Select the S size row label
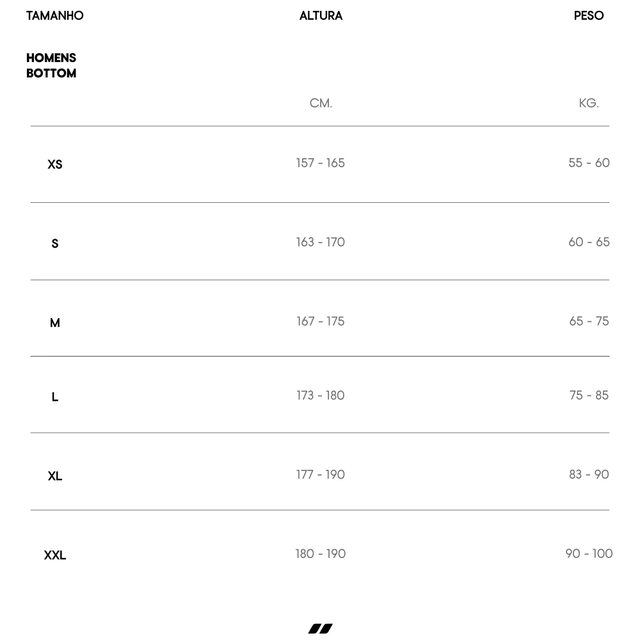640x640 pixels. (x=55, y=243)
